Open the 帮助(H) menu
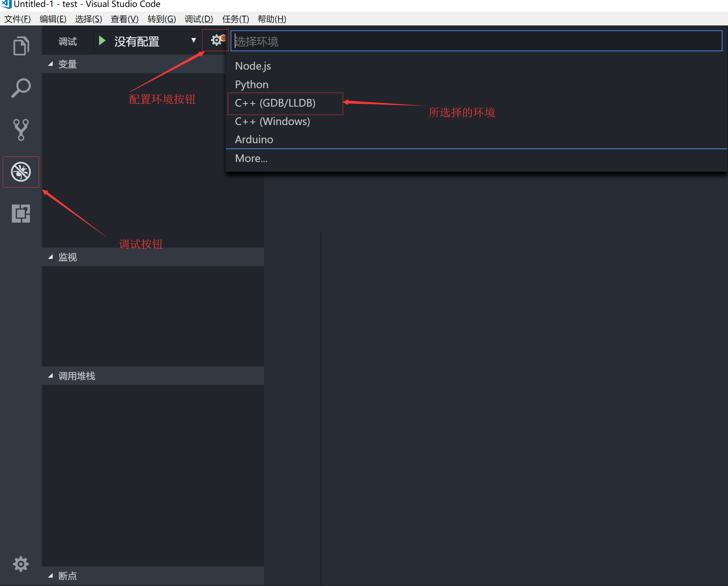 pyautogui.click(x=272, y=19)
